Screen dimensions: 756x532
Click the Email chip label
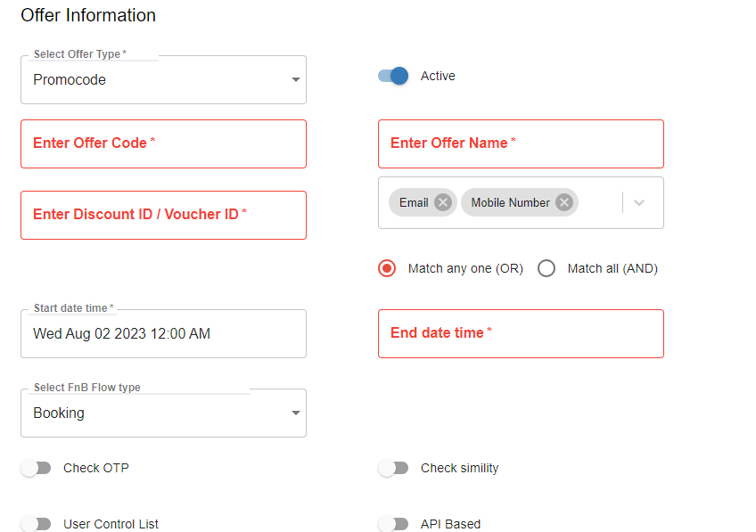414,202
